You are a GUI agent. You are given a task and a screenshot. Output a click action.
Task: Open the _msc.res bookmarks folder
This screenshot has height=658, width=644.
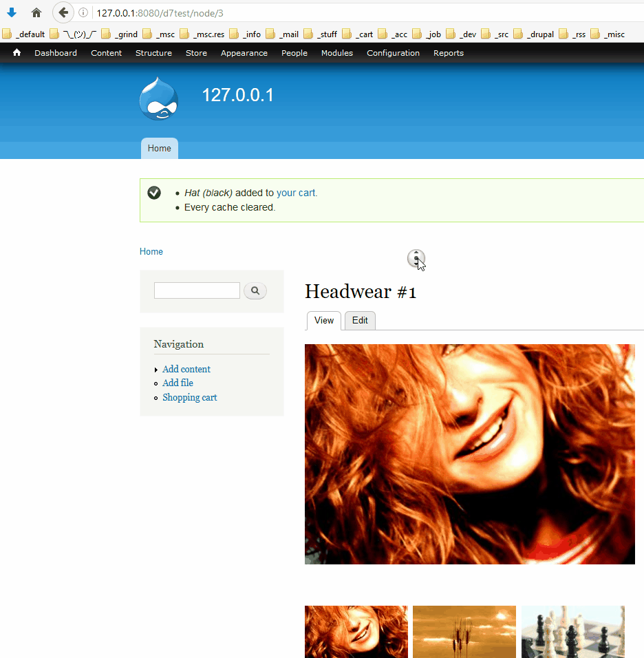pos(202,34)
